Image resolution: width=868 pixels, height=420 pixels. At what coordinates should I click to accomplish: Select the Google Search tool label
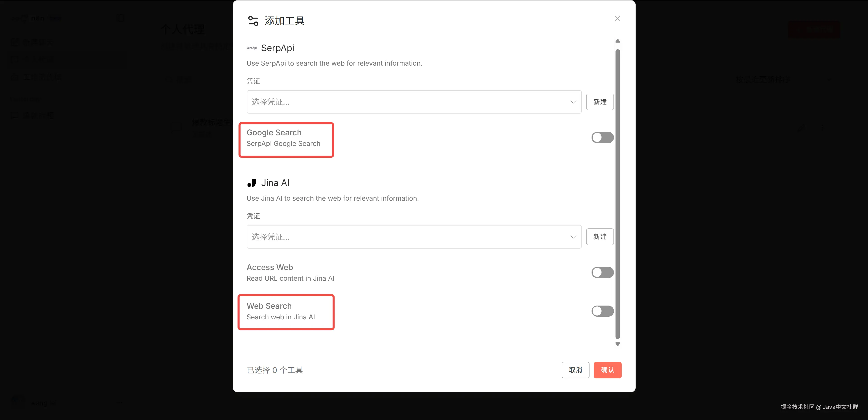click(x=274, y=133)
